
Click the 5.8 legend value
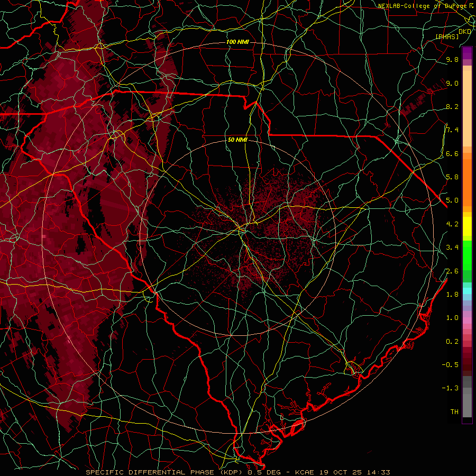tap(452, 177)
